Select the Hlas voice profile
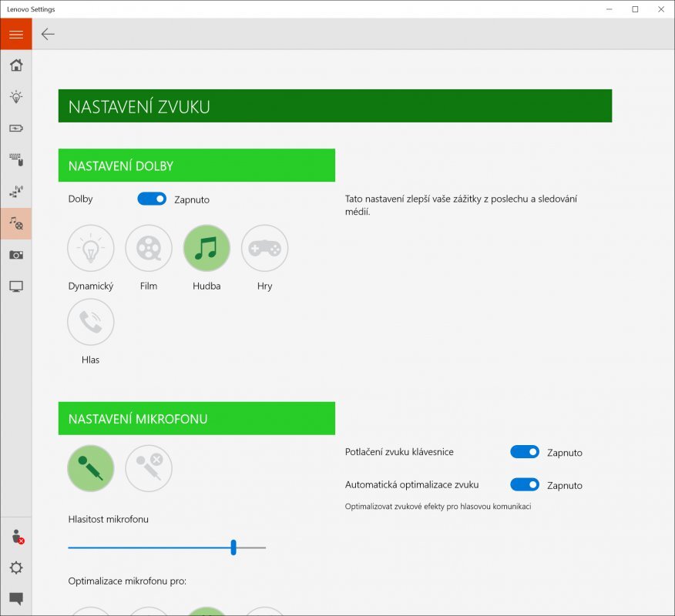Image resolution: width=675 pixels, height=616 pixels. (x=91, y=322)
